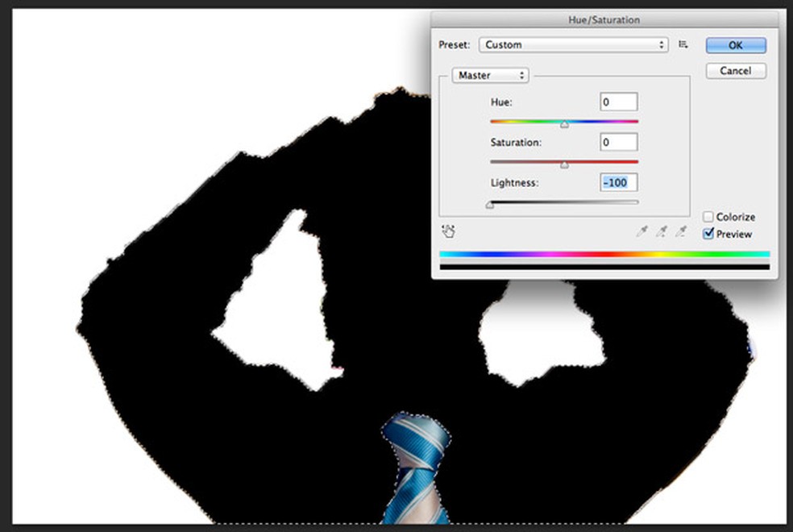Screen dimensions: 793x532
Task: Click the lower black result color bar
Action: pyautogui.click(x=604, y=267)
